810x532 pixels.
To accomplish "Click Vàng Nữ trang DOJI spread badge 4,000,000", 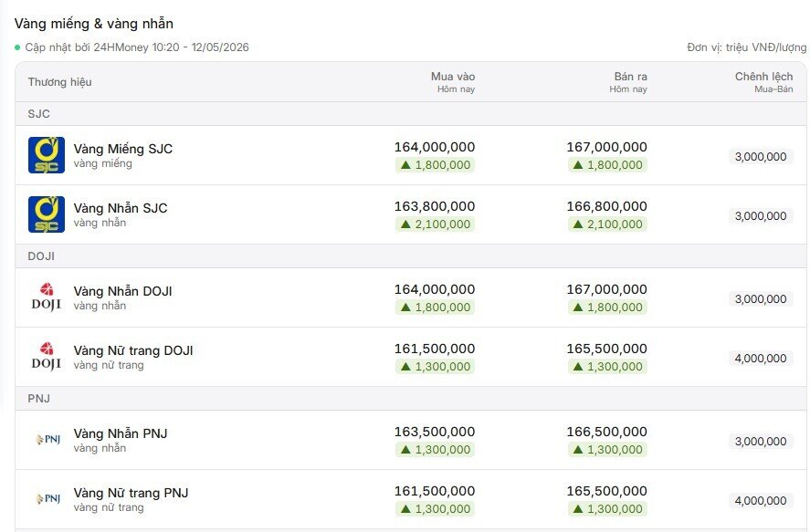I will 761,359.
